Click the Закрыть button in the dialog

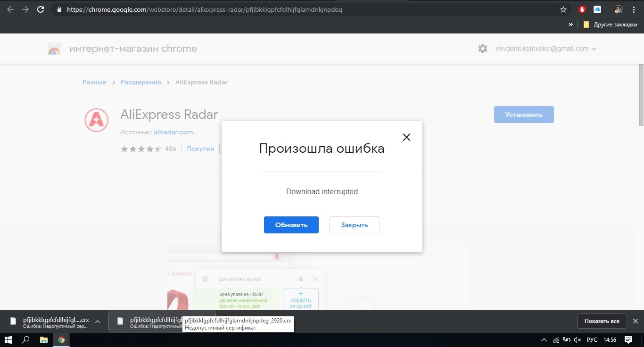(355, 225)
